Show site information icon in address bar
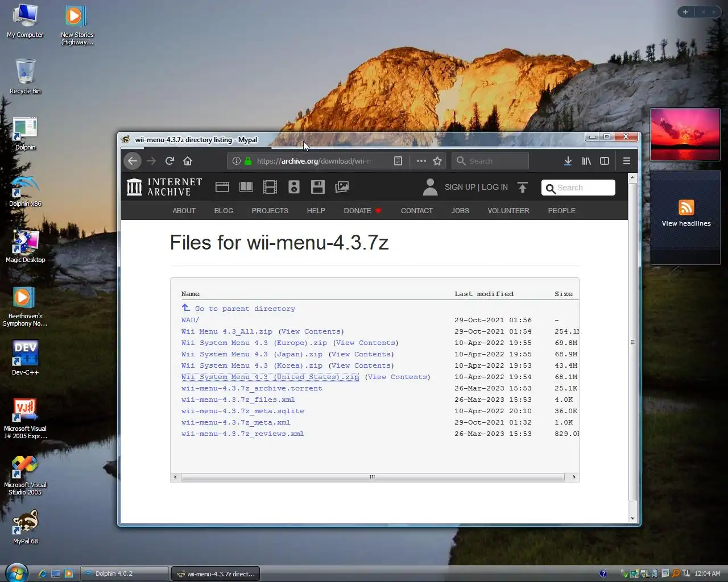Viewport: 728px width, 582px height. [x=237, y=161]
